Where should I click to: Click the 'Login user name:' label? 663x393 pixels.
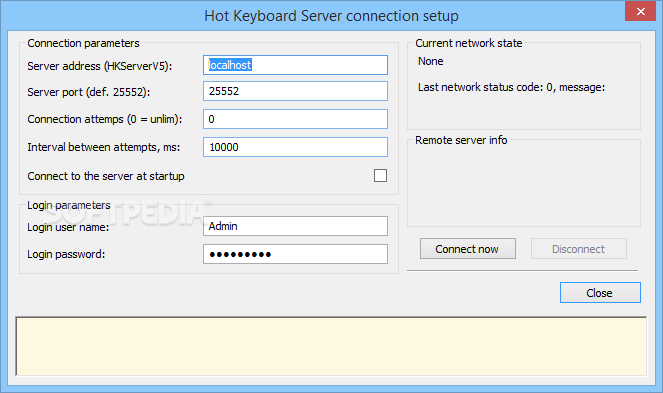coord(68,227)
